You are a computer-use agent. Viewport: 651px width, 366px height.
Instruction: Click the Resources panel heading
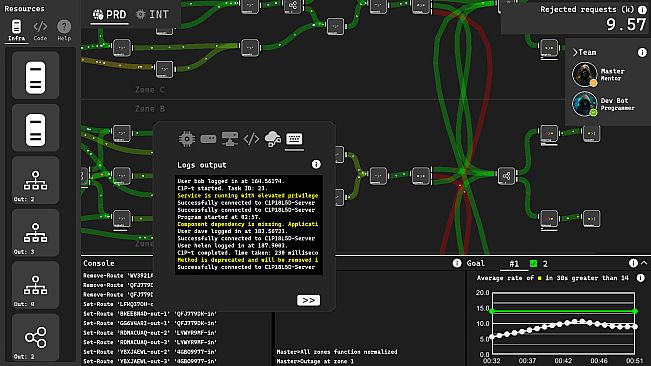24,8
